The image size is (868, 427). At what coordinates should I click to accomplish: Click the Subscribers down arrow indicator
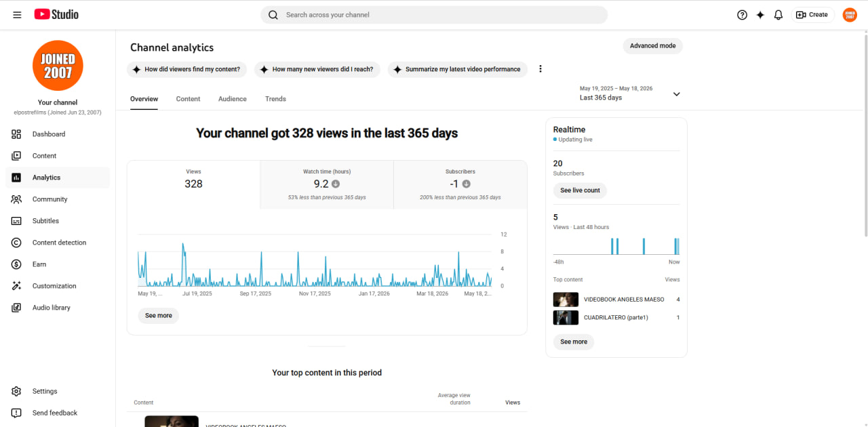[x=466, y=184]
